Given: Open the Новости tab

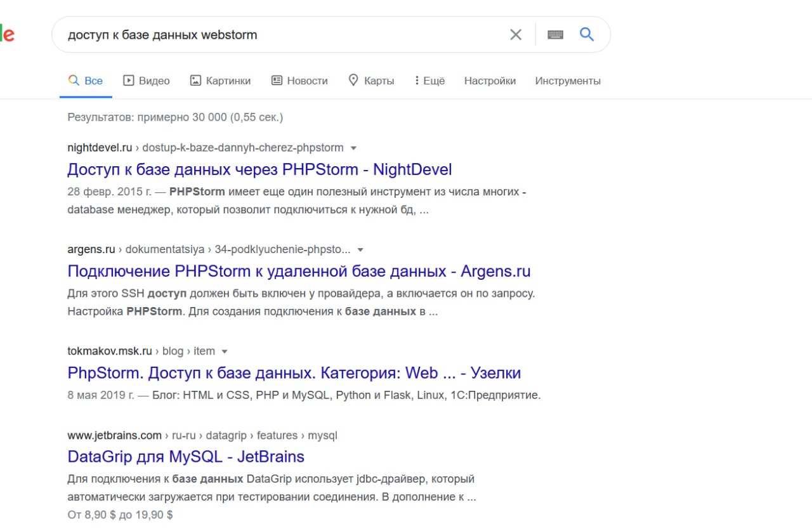Looking at the screenshot, I should (299, 81).
